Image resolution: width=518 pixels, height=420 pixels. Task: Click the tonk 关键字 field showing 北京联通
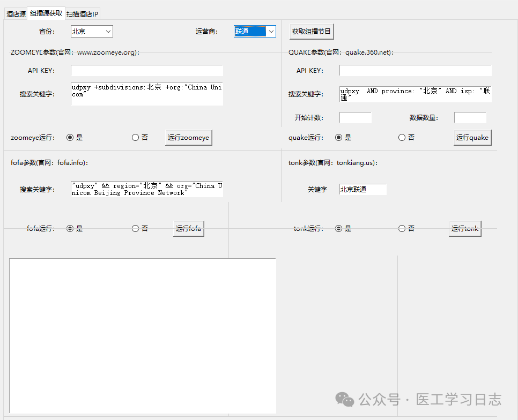(362, 189)
